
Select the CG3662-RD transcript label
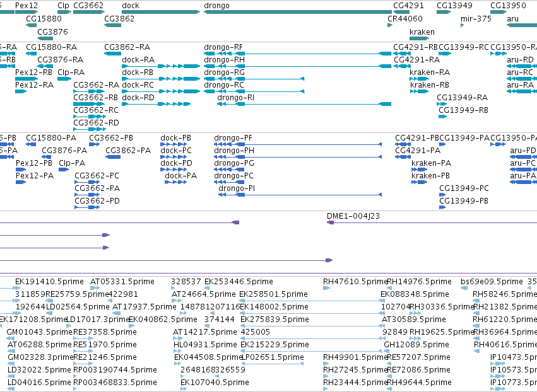click(x=97, y=122)
